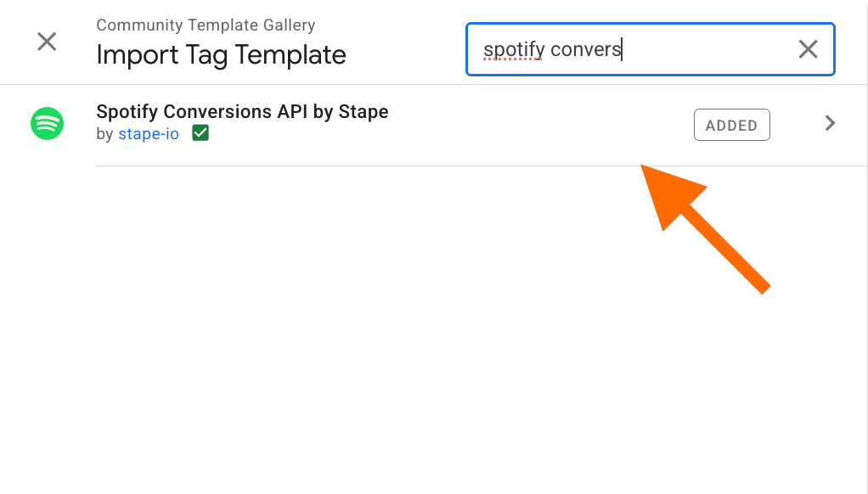The image size is (868, 494).
Task: Select Spotify Conversions API by Stape title
Action: coord(242,112)
